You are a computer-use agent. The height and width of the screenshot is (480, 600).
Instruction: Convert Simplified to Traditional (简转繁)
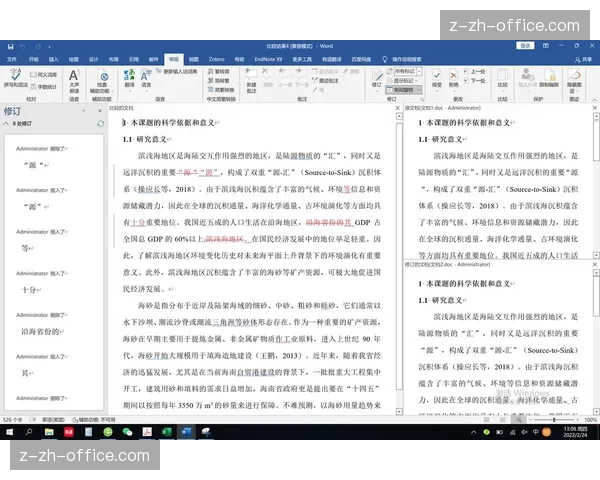218,80
